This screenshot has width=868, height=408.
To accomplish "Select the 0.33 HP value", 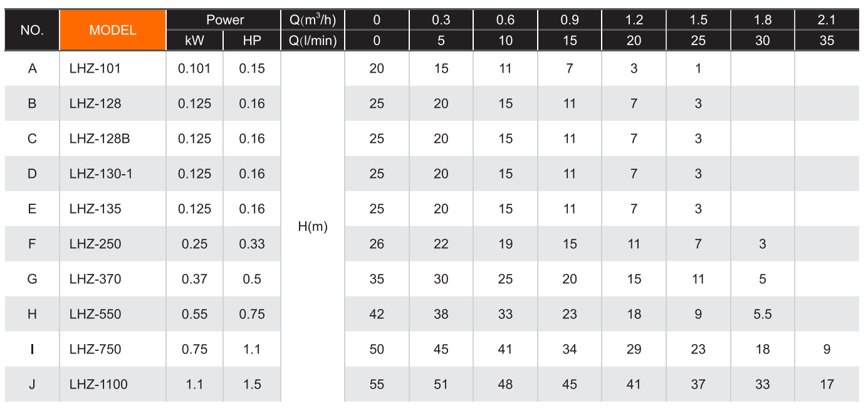I will [x=252, y=244].
